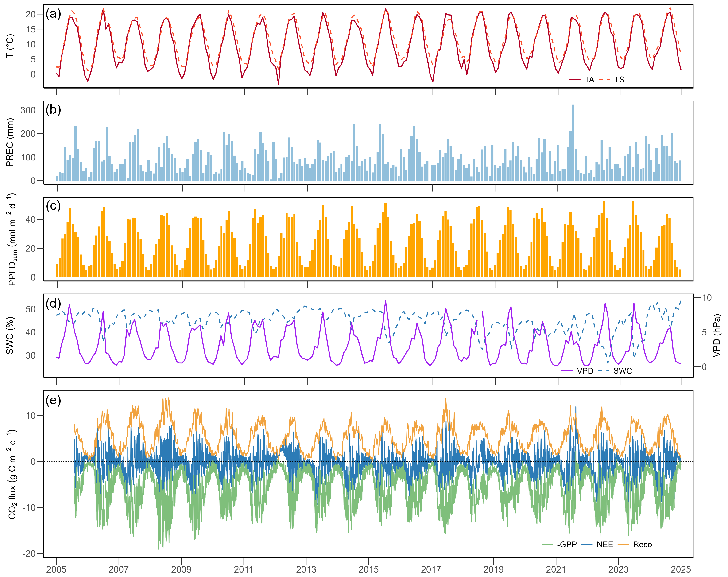
Task: Click the panel label (a)
Action: (53, 14)
